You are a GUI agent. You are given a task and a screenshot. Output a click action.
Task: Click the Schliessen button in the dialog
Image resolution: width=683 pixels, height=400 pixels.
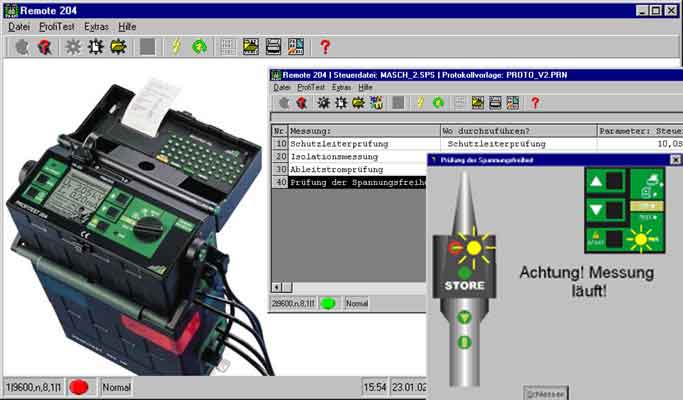pyautogui.click(x=539, y=392)
